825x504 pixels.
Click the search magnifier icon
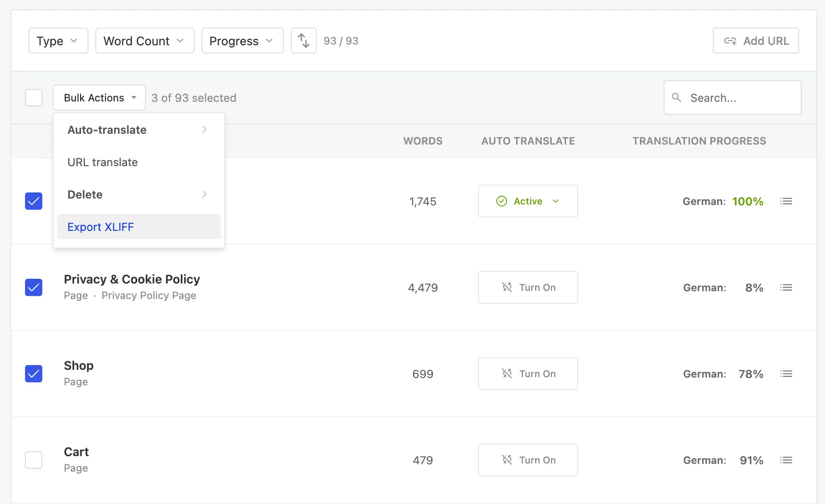click(677, 98)
